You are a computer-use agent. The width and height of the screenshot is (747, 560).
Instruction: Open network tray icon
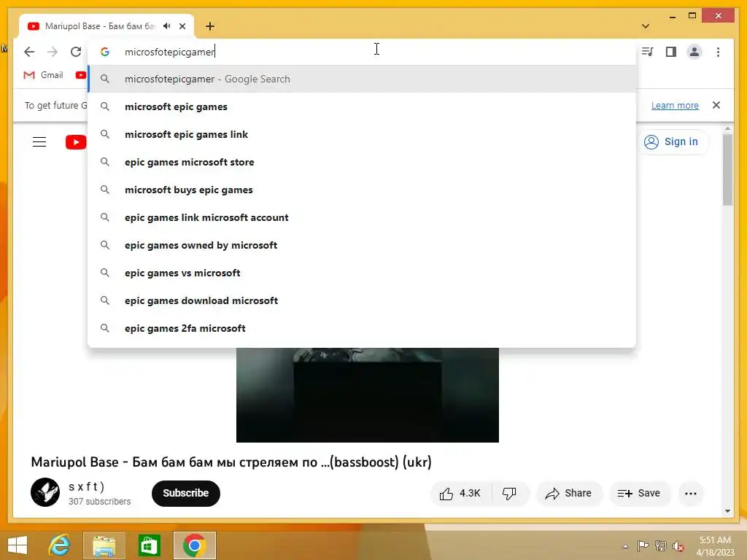click(661, 546)
